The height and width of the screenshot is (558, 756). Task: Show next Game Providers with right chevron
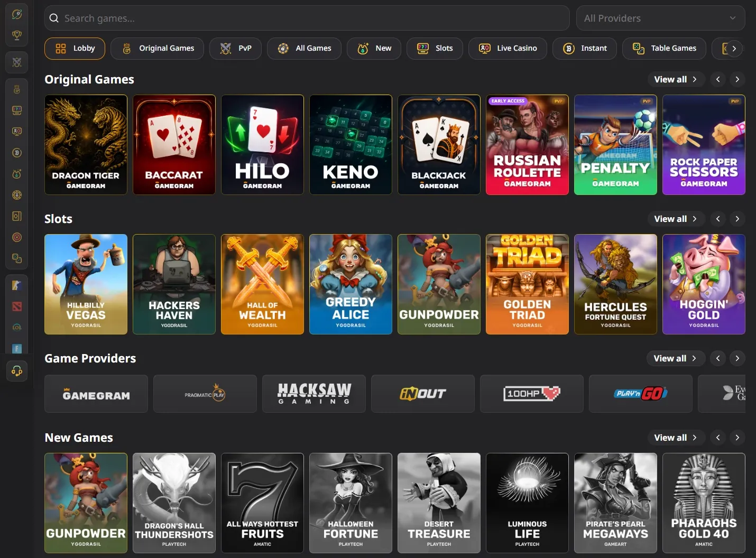[737, 358]
